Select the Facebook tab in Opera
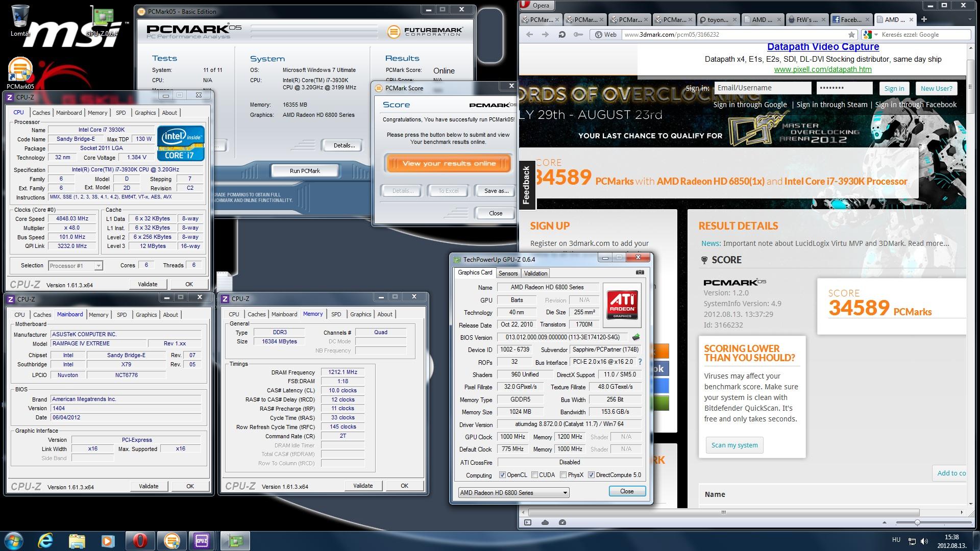 851,19
